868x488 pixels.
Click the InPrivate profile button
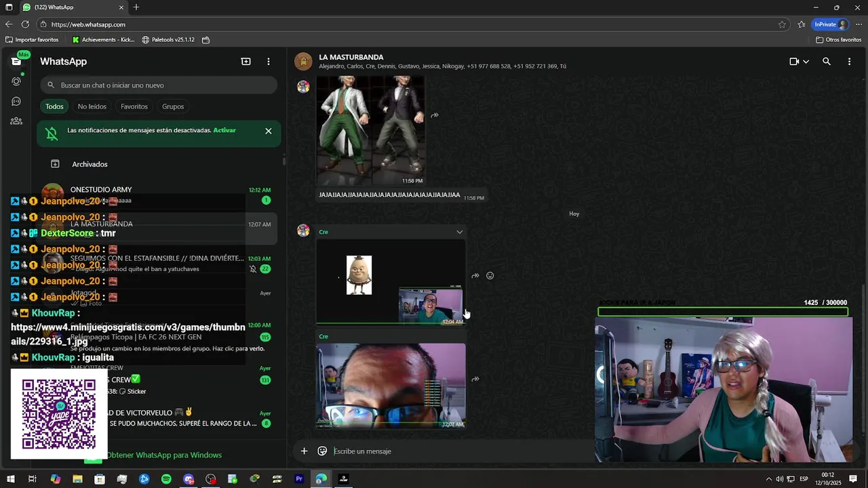(831, 24)
